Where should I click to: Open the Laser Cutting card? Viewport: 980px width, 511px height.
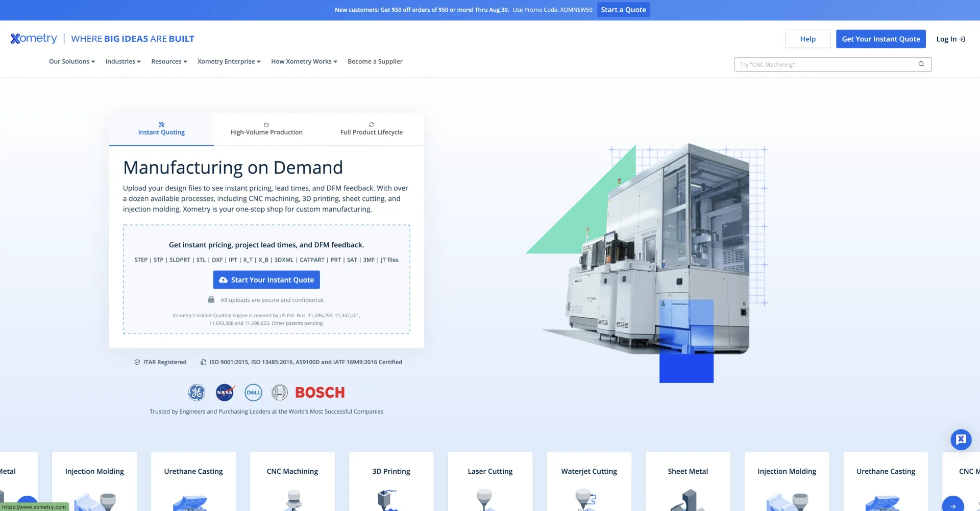click(490, 481)
